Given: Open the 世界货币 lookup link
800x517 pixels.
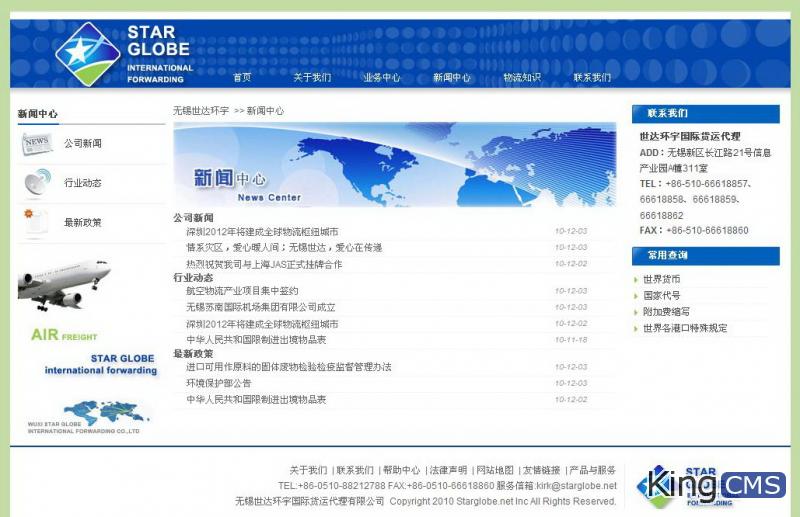Looking at the screenshot, I should click(661, 280).
